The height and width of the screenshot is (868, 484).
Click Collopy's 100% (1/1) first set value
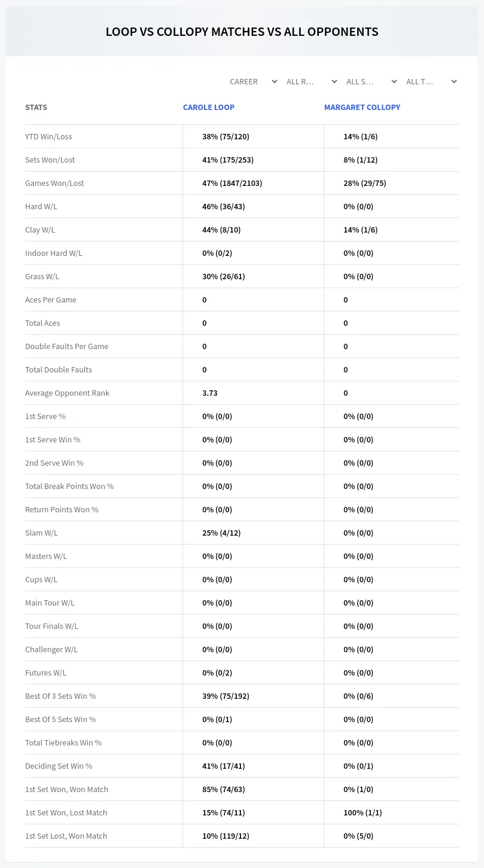[x=363, y=812]
